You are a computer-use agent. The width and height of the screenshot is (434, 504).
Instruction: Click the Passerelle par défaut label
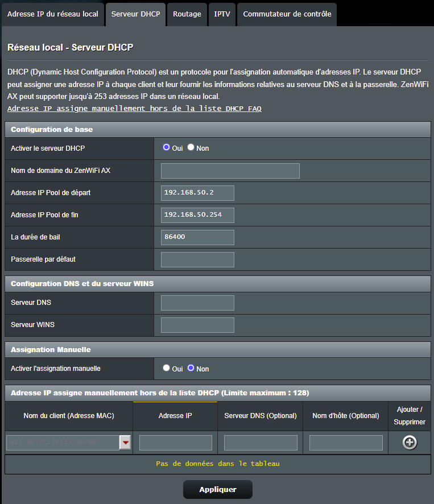pyautogui.click(x=43, y=259)
